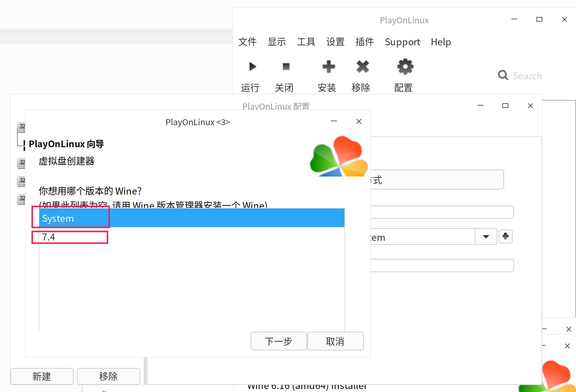576x392 pixels.
Task: Expand the Wine version dropdown arrow
Action: point(486,236)
